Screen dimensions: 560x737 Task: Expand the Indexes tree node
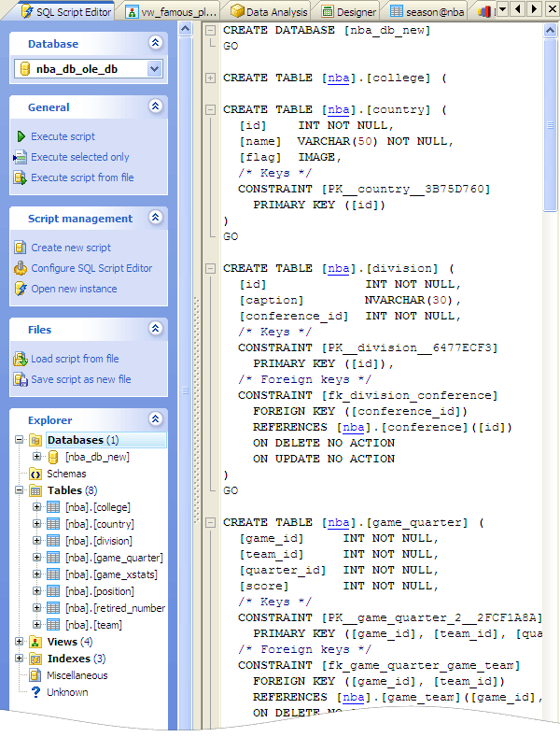coord(19,659)
